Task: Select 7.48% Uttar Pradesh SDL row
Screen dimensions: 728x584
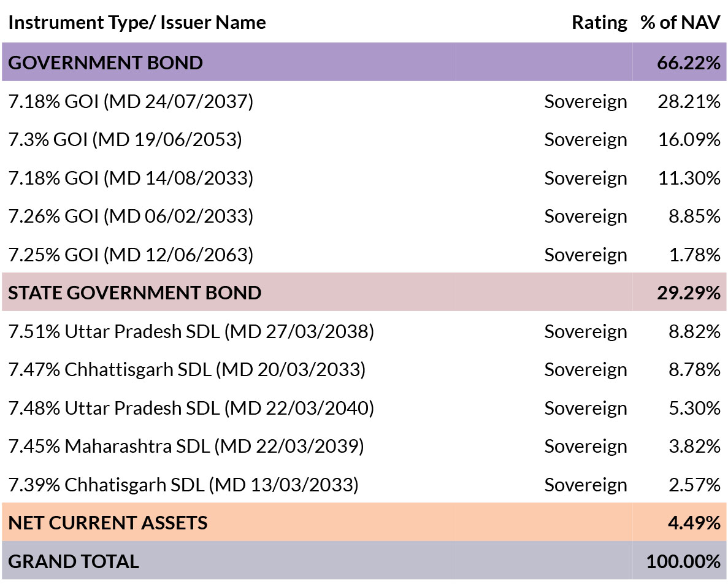Action: 364,407
